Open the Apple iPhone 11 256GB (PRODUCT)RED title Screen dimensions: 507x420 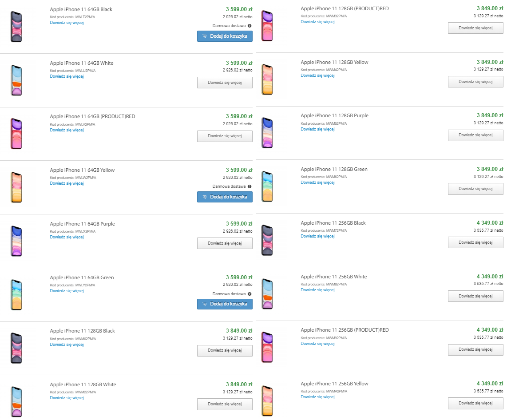345,330
